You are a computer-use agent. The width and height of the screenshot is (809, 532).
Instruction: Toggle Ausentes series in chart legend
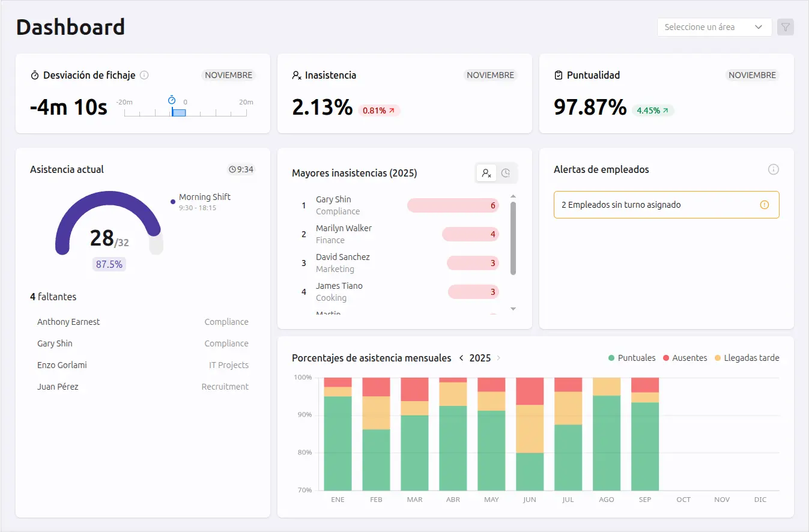tap(685, 357)
